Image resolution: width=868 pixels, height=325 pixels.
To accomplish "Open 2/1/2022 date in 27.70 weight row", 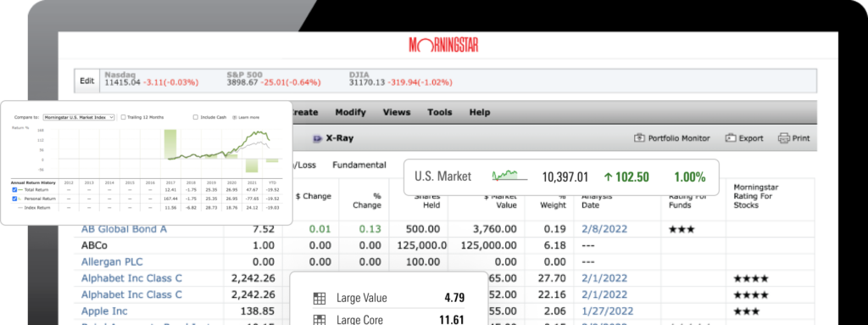I will tap(604, 278).
